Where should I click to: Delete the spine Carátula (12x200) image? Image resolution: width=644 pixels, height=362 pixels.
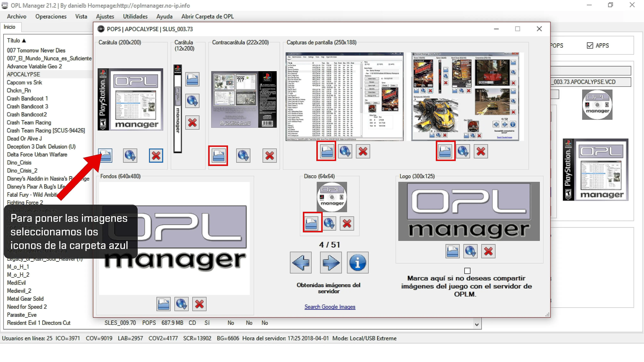tap(192, 122)
